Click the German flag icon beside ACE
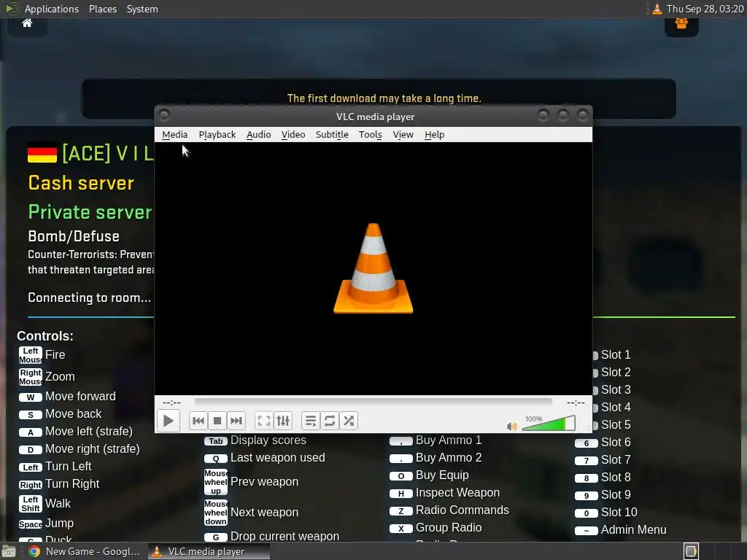747x560 pixels. pyautogui.click(x=42, y=152)
